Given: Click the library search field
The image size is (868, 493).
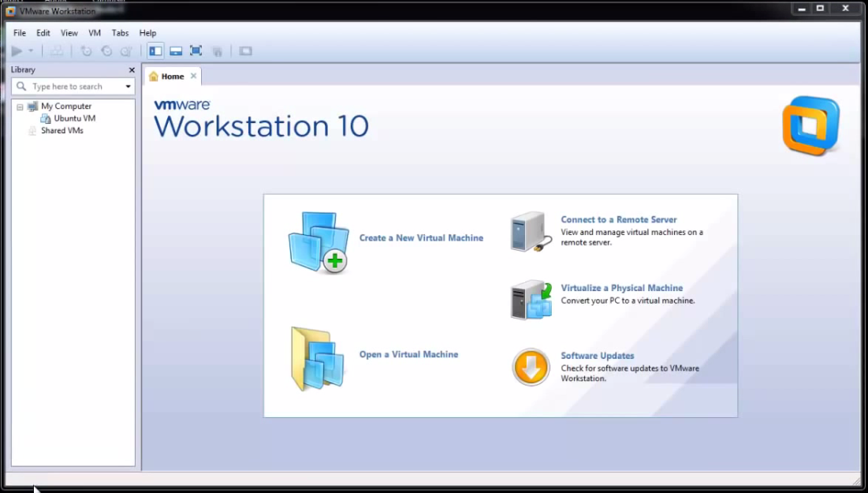Looking at the screenshot, I should coord(73,87).
